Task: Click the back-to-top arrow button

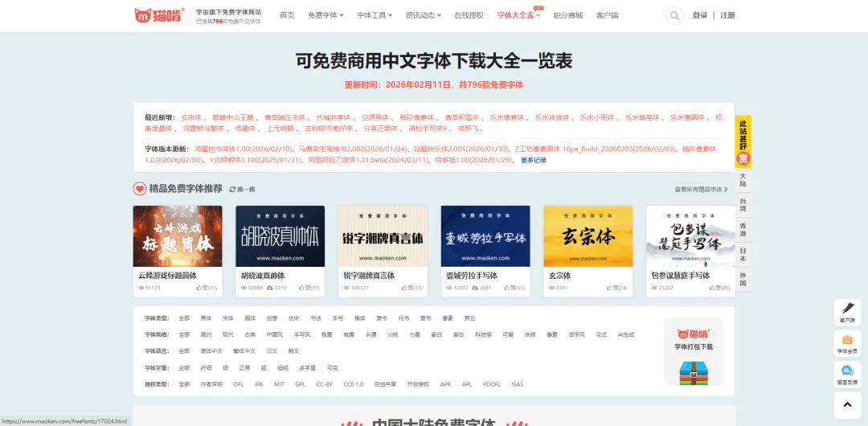Action: 847,405
